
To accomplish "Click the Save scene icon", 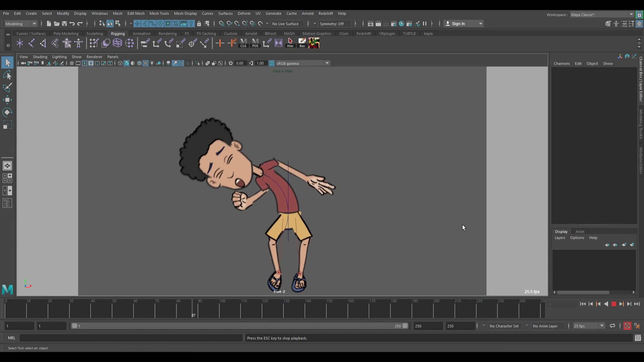I will coord(64,24).
